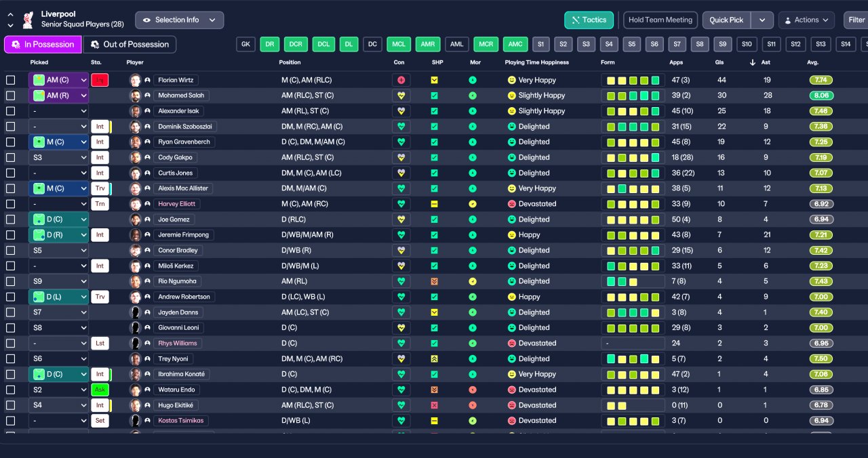
Task: Click Ryan Gravenberch's condition heart icon
Action: pyautogui.click(x=401, y=142)
